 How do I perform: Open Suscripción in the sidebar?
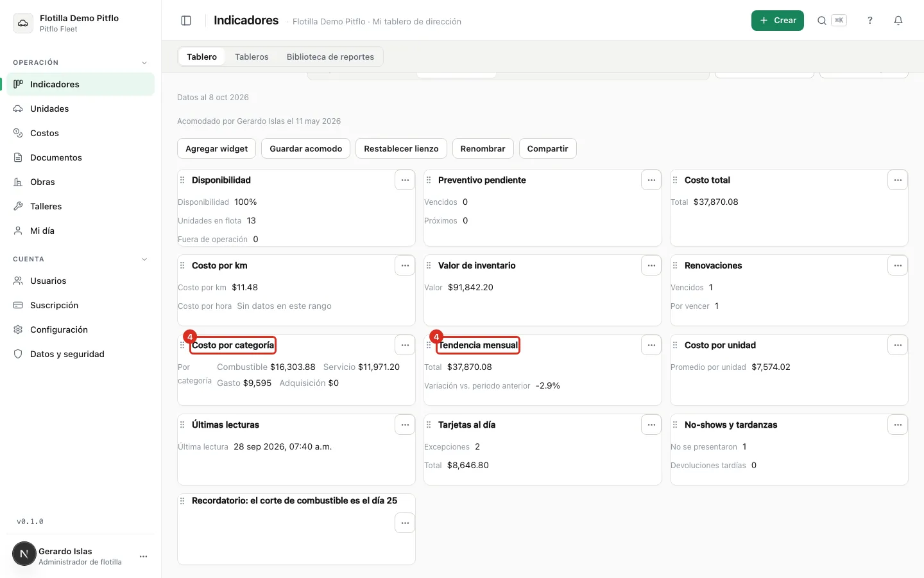tap(80, 305)
